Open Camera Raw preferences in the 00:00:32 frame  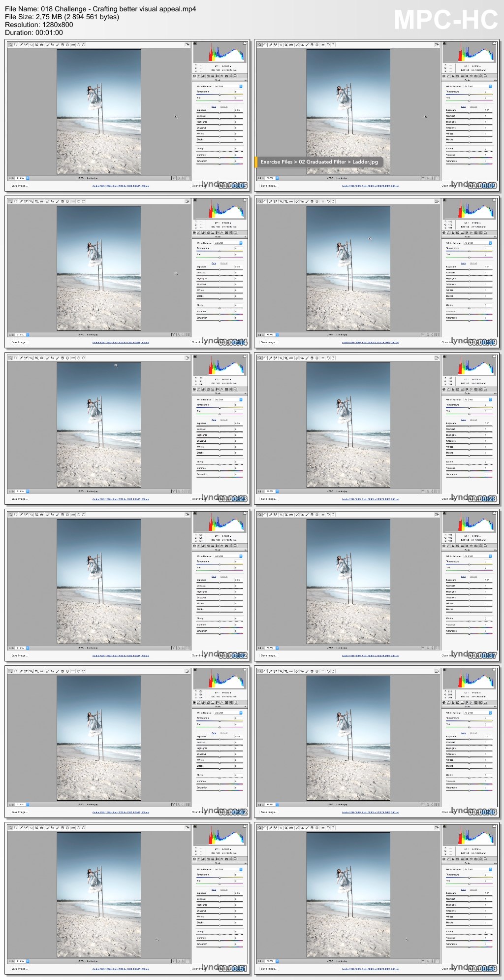pyautogui.click(x=73, y=515)
